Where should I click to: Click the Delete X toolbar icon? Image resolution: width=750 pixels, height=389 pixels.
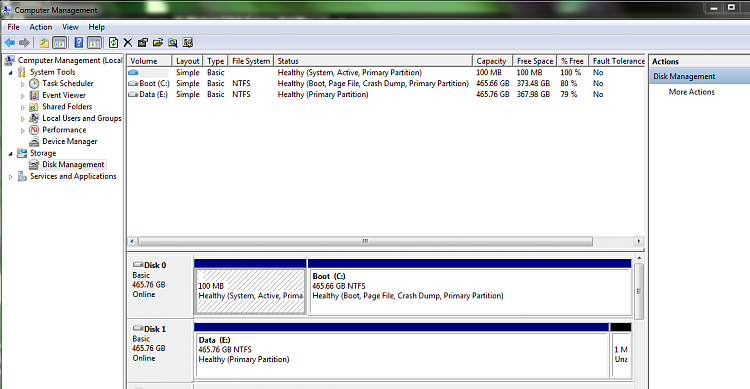(x=128, y=43)
